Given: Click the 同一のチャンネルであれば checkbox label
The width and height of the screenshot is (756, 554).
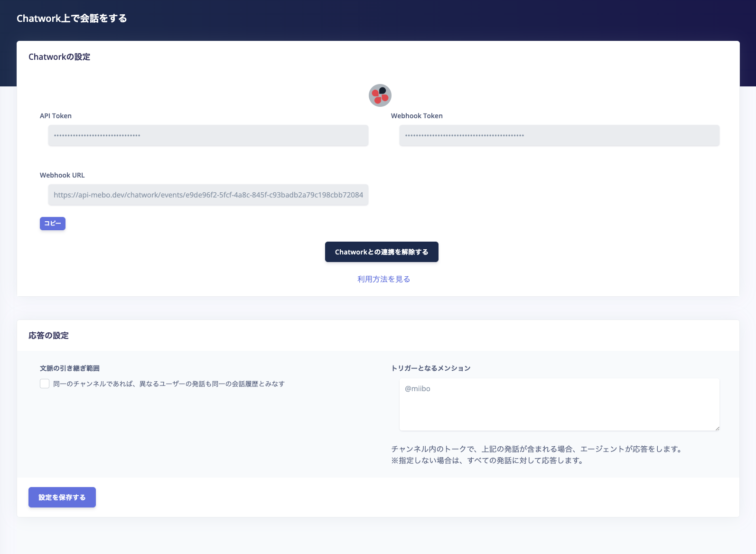Looking at the screenshot, I should click(169, 384).
